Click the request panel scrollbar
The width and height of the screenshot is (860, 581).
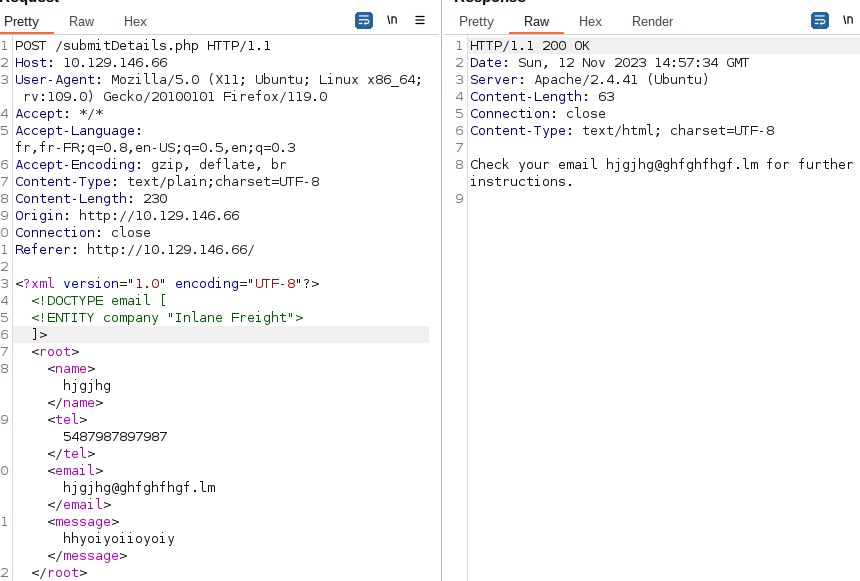point(435,300)
